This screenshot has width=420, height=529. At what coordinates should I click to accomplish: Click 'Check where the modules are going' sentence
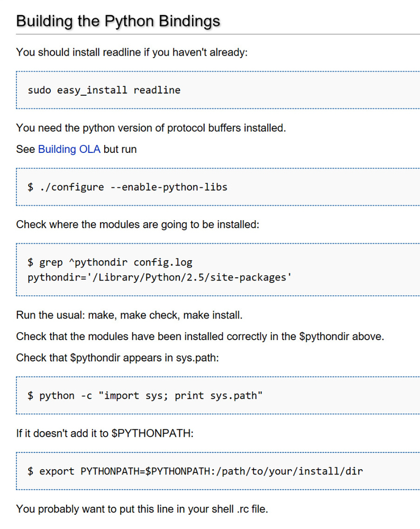138,224
